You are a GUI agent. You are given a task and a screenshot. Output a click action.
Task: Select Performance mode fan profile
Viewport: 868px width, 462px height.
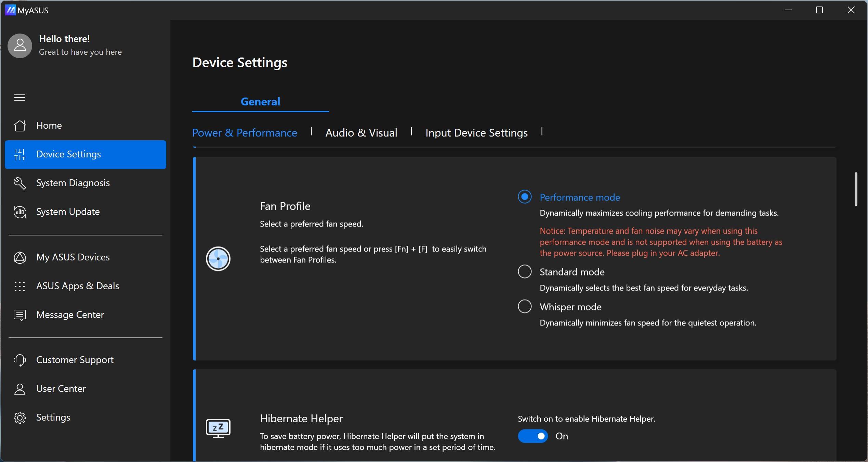coord(525,197)
